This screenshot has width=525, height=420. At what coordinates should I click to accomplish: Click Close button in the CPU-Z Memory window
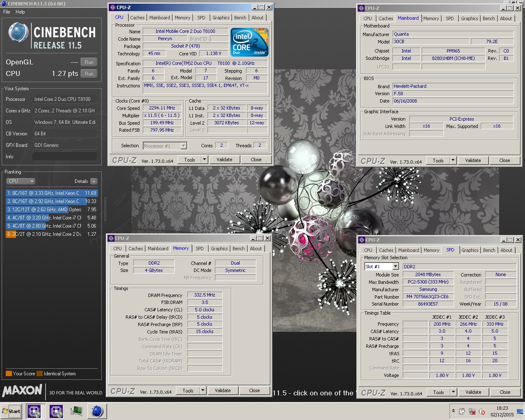[x=254, y=391]
